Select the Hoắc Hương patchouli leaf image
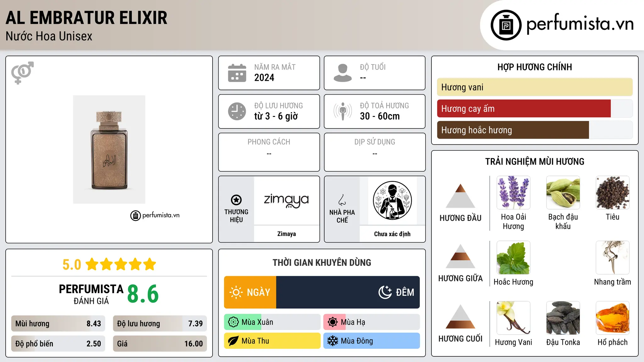This screenshot has width=644, height=362. 514,258
